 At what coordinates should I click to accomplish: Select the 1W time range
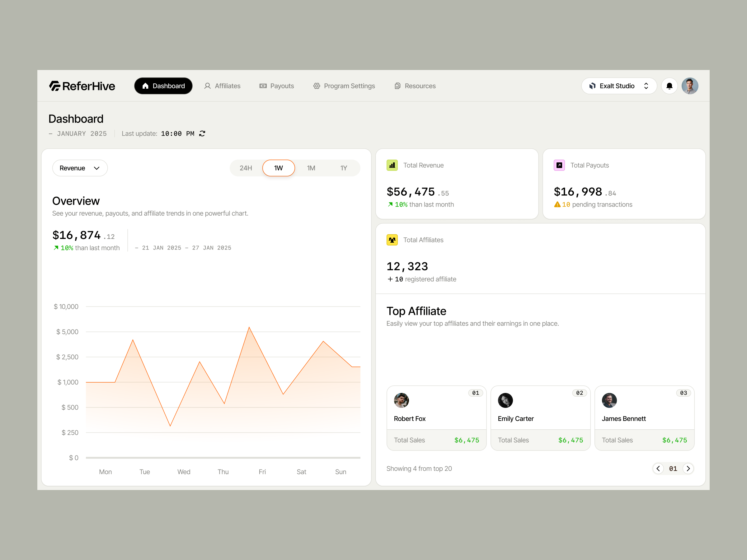279,168
